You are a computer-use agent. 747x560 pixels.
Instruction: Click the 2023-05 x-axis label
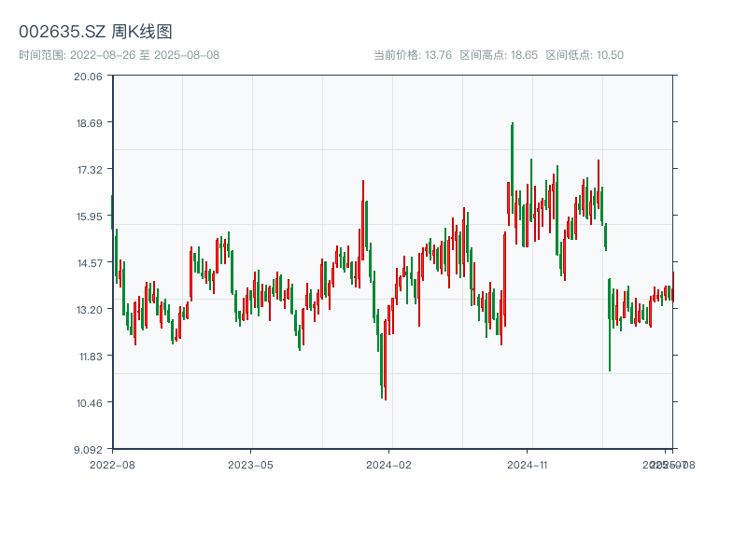250,465
